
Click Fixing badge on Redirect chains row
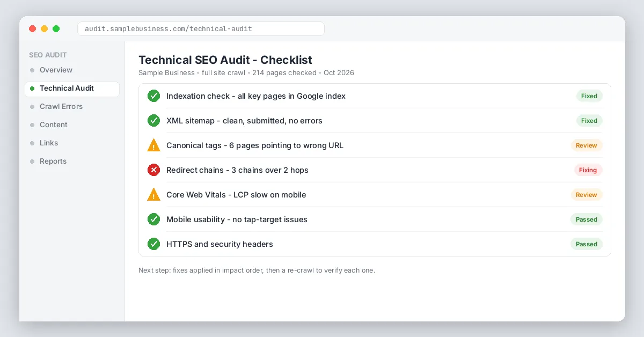[588, 170]
